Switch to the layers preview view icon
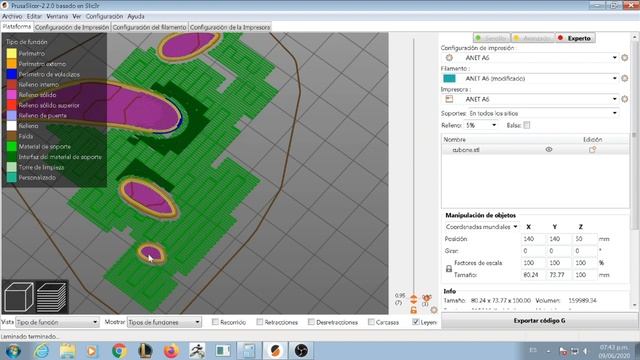 click(x=51, y=297)
